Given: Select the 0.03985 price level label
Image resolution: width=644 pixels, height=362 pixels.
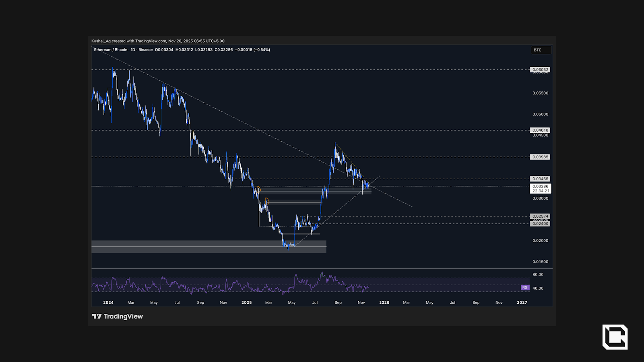Looking at the screenshot, I should point(540,157).
